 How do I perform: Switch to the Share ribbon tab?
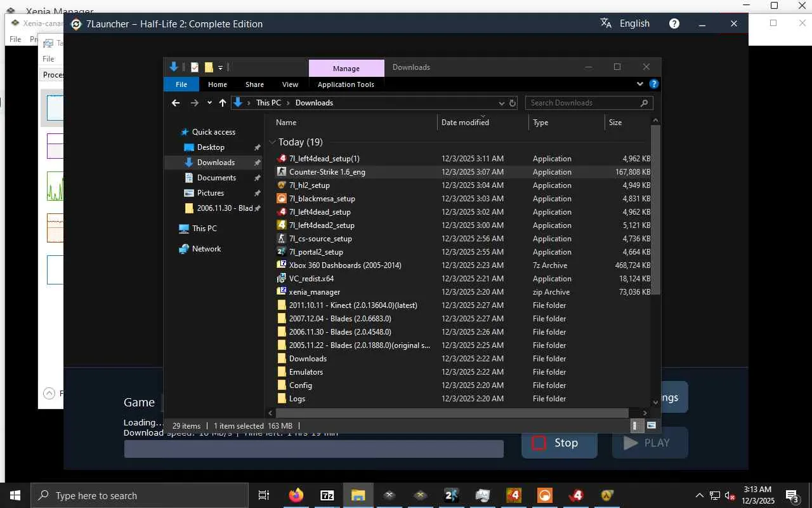pyautogui.click(x=254, y=84)
